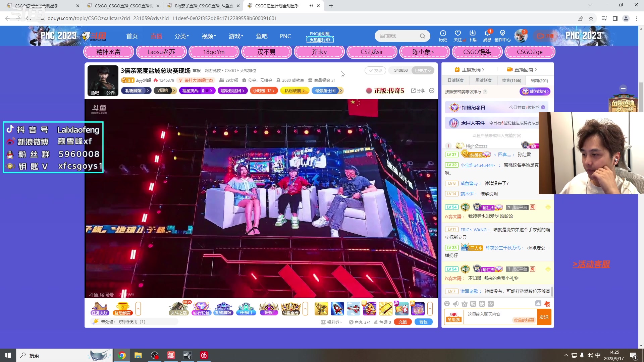Open the emoji picker in chat

(447, 304)
